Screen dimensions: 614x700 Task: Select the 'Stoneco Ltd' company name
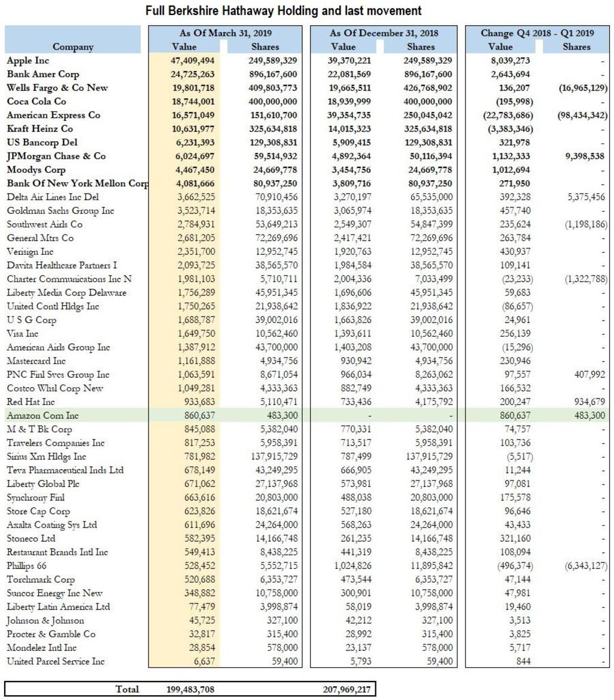(31, 538)
